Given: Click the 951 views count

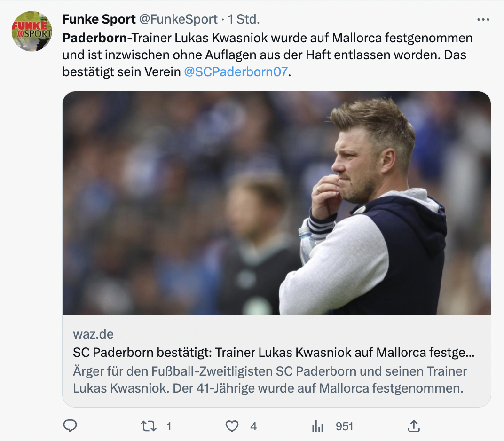Looking at the screenshot, I should [x=344, y=426].
